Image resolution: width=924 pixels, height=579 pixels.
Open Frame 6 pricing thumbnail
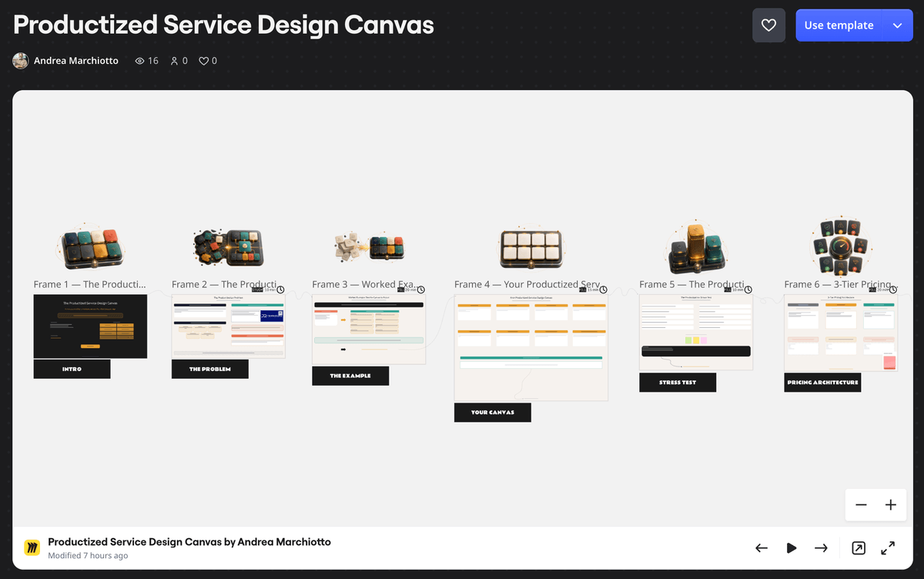point(841,333)
